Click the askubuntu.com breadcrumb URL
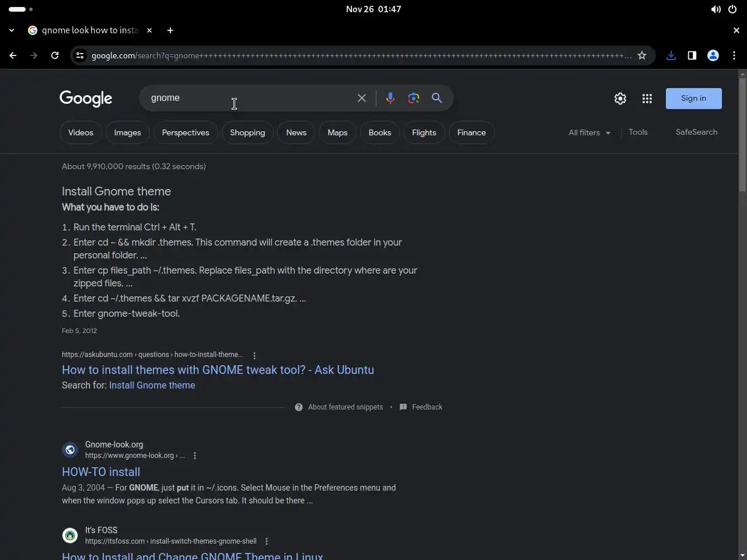This screenshot has height=560, width=747. pos(153,355)
